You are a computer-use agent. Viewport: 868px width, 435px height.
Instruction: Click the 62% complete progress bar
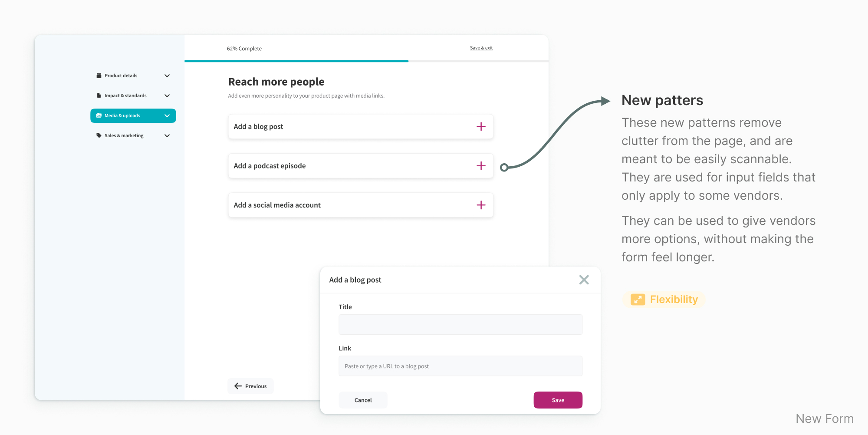click(x=296, y=61)
